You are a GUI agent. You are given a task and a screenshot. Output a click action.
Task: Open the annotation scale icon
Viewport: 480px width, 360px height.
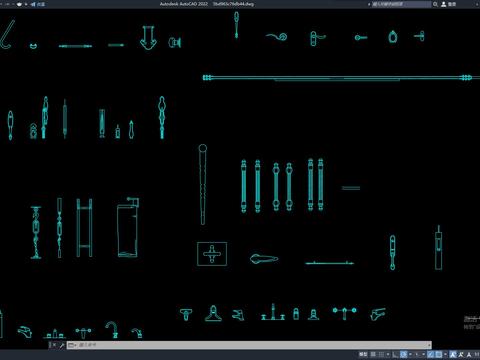pyautogui.click(x=469, y=354)
